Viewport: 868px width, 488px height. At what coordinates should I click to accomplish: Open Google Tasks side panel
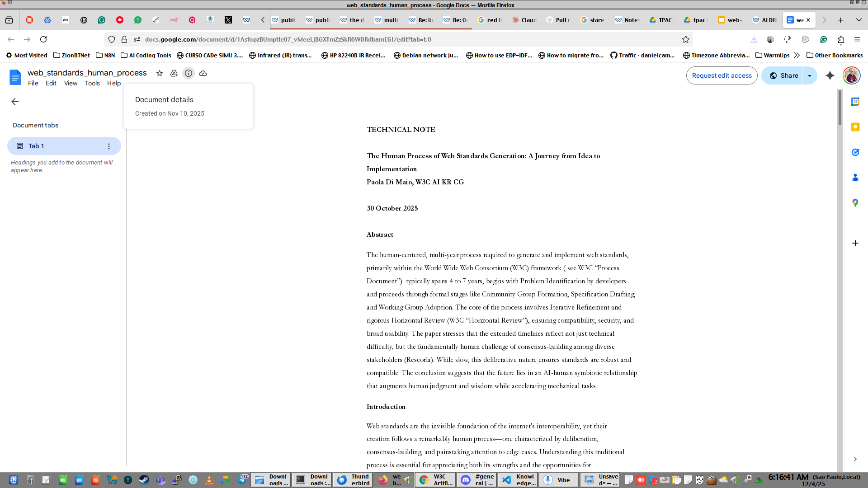point(855,152)
